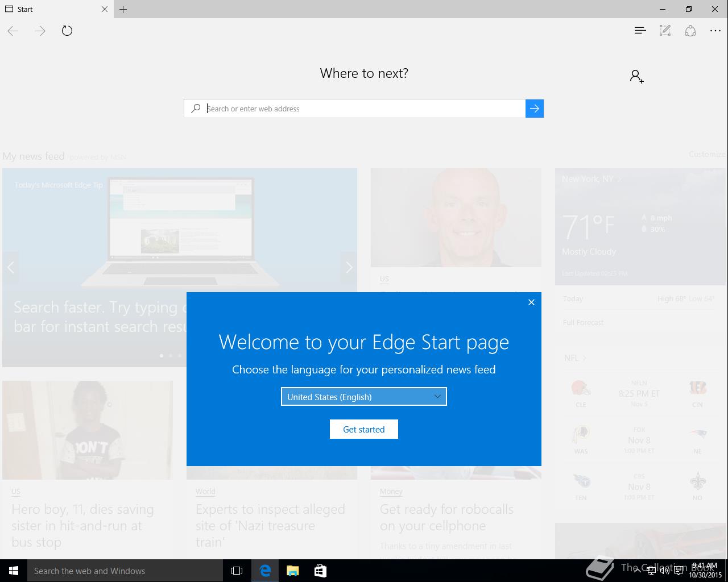The width and height of the screenshot is (728, 582).
Task: Click the 71°F temperature reading
Action: pyautogui.click(x=589, y=226)
